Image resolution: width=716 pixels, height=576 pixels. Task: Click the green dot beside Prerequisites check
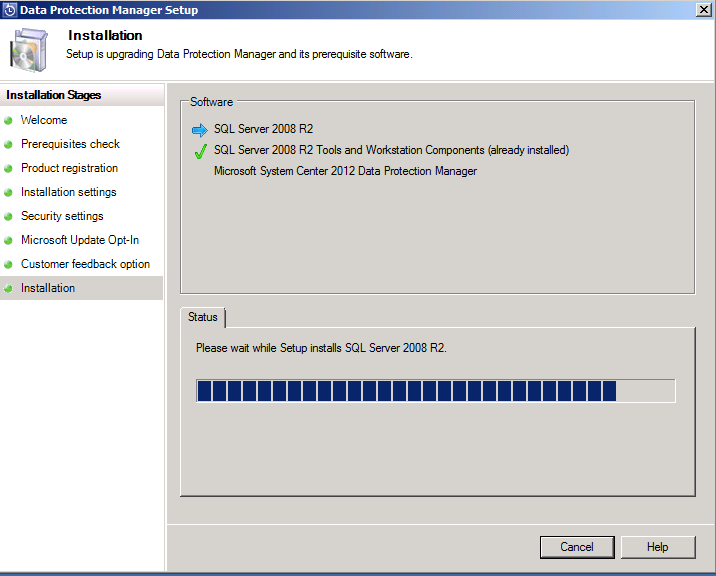[8, 145]
